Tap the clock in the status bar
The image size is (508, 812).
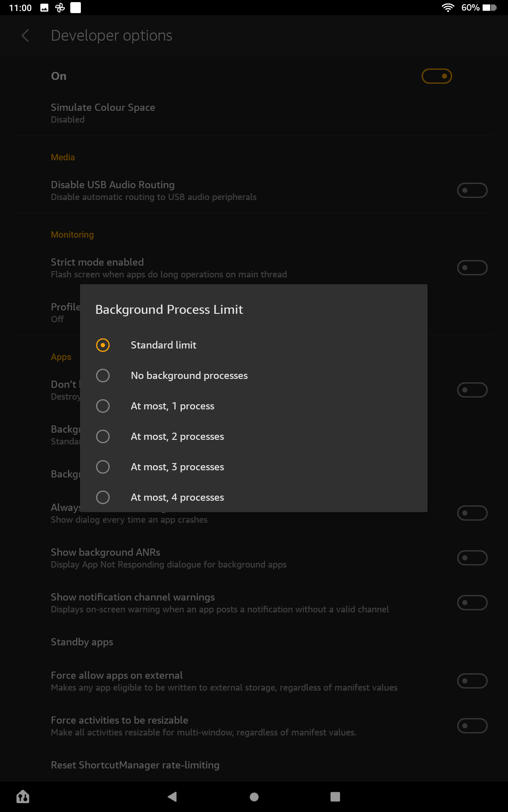click(20, 7)
